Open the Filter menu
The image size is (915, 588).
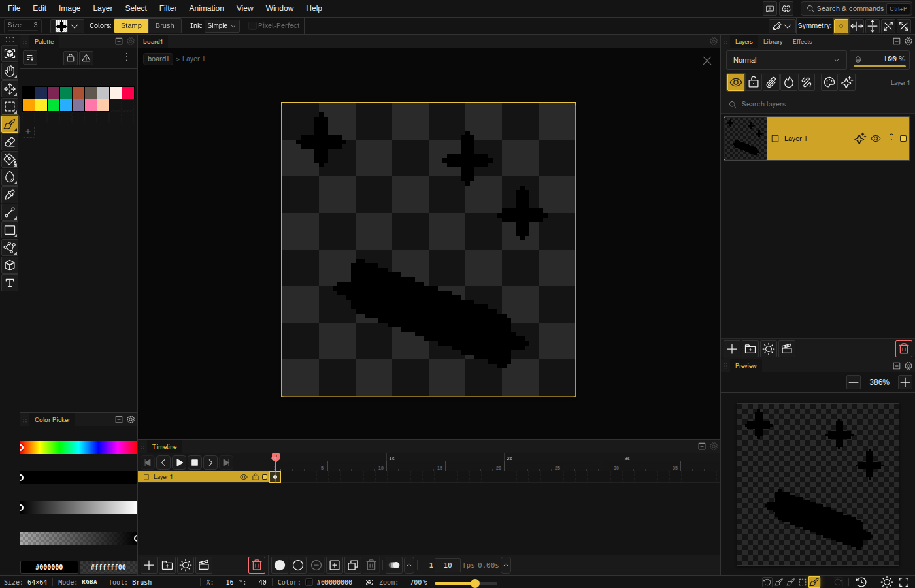click(168, 8)
